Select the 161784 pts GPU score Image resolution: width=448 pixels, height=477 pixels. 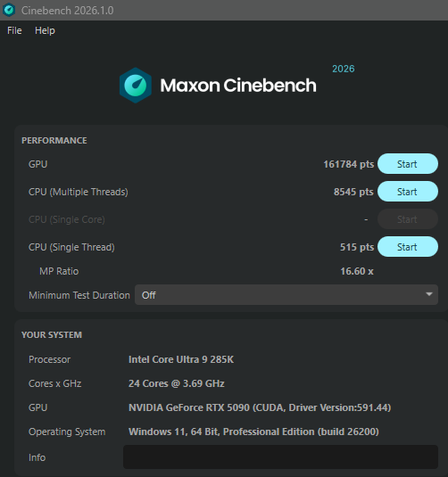348,164
